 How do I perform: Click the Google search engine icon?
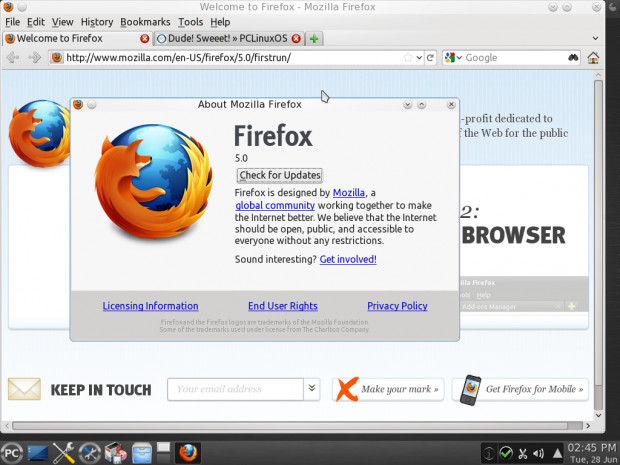tap(450, 58)
